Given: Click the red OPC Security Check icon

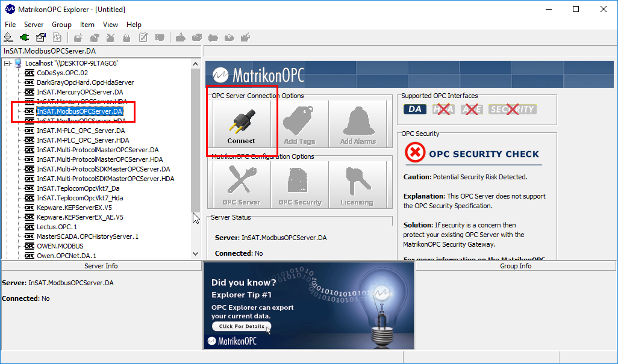Looking at the screenshot, I should point(414,153).
